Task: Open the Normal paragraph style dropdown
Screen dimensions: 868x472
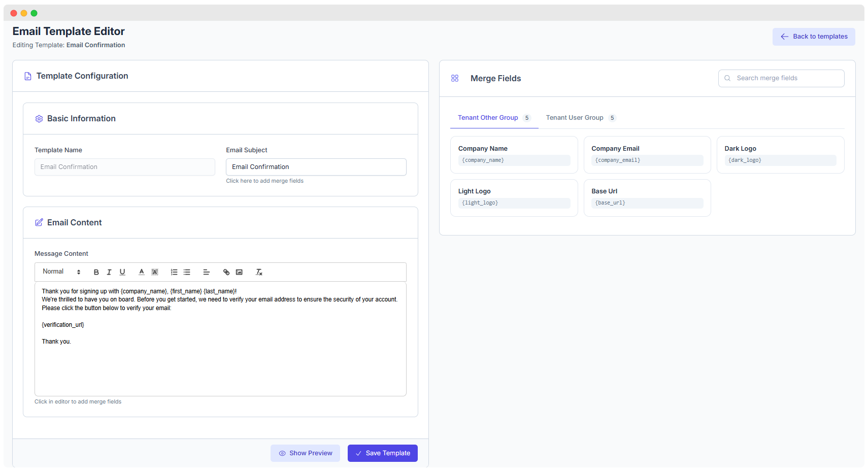Action: click(x=61, y=272)
